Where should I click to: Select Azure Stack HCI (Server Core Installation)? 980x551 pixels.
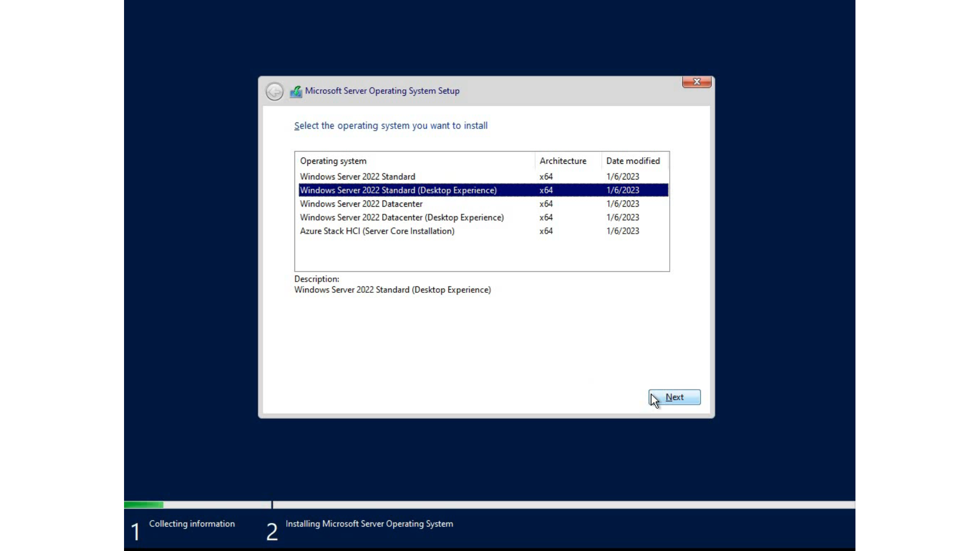483,231
